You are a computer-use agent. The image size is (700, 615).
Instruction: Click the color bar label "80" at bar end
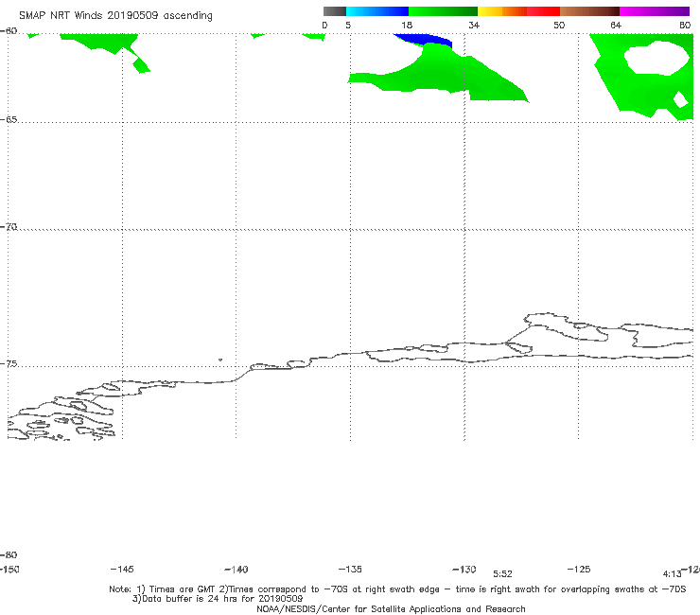coord(685,26)
